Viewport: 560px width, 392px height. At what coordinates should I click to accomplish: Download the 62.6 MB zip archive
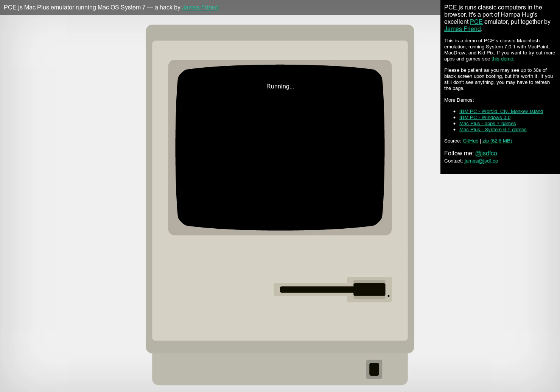click(497, 141)
